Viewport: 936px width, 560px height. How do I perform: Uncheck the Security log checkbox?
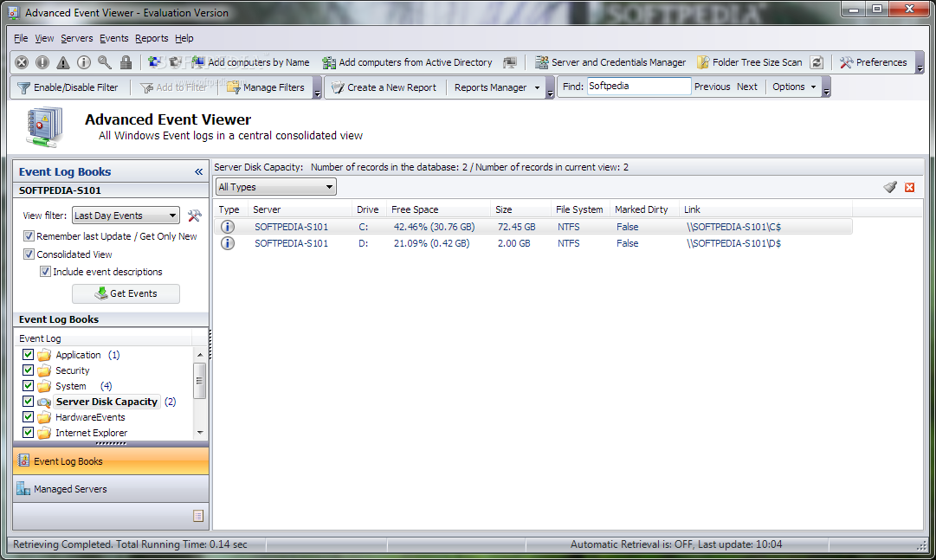pos(28,370)
